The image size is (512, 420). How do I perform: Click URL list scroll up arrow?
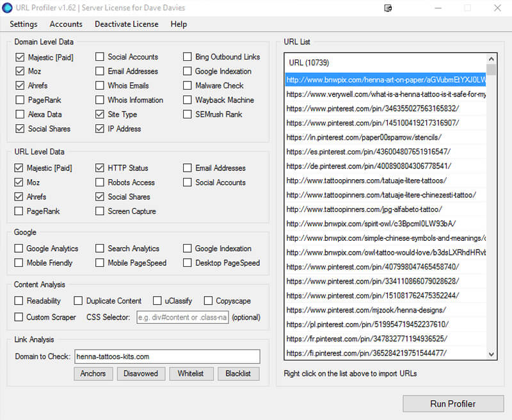(x=491, y=59)
